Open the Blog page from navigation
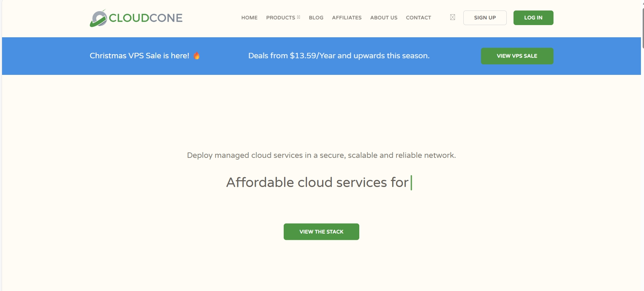The width and height of the screenshot is (644, 291). pyautogui.click(x=316, y=18)
